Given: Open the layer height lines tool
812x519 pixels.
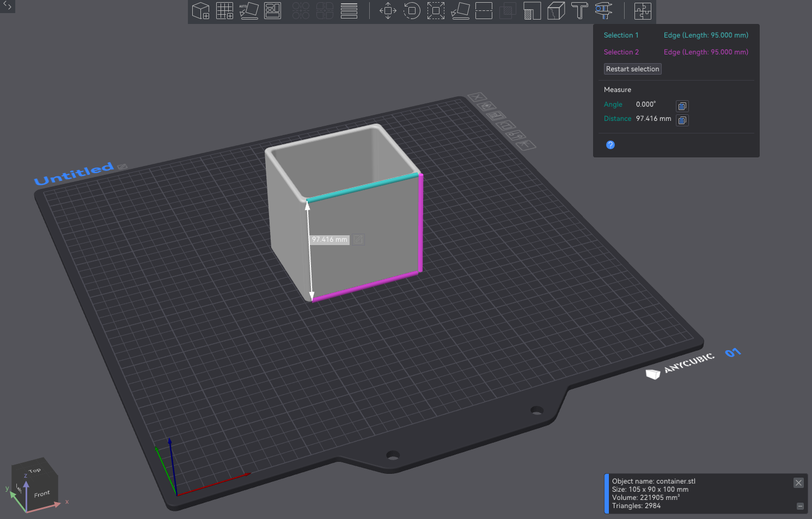Looking at the screenshot, I should 349,11.
